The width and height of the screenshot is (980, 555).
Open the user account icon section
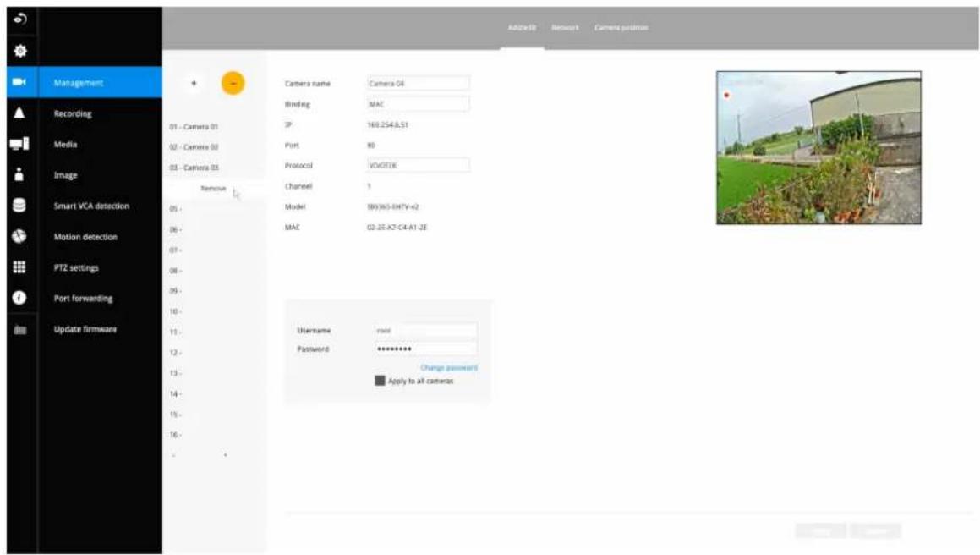[19, 174]
